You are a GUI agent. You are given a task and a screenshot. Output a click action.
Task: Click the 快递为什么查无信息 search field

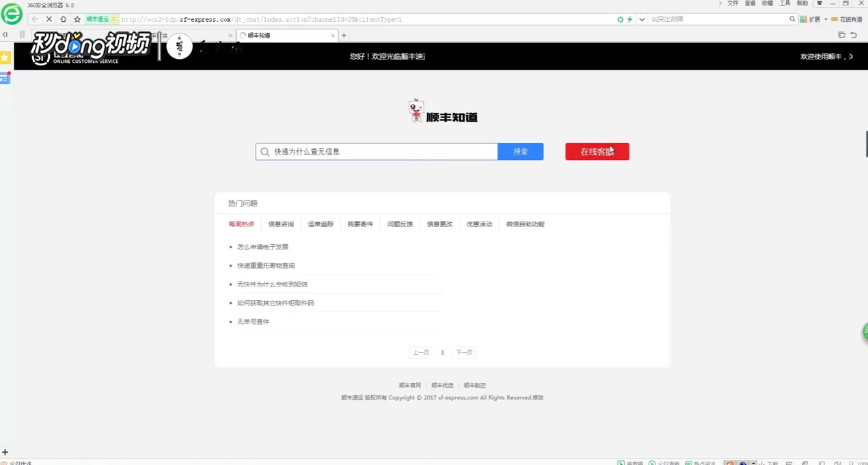pyautogui.click(x=377, y=152)
